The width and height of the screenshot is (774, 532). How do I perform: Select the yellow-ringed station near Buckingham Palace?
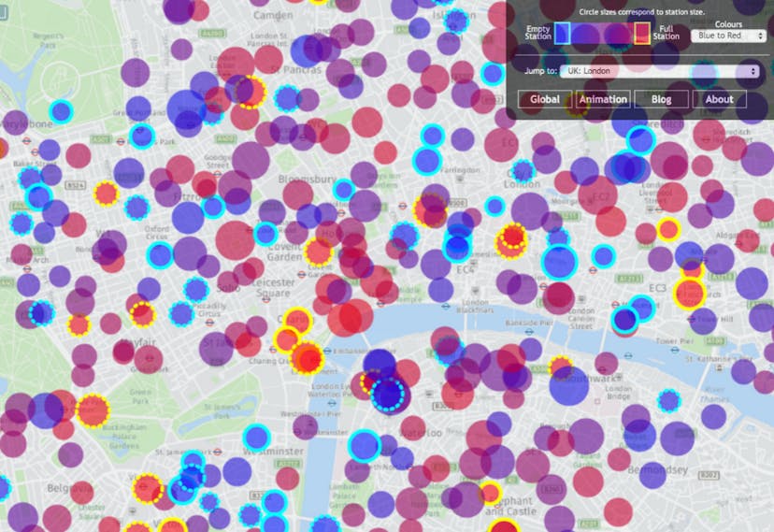pyautogui.click(x=93, y=410)
